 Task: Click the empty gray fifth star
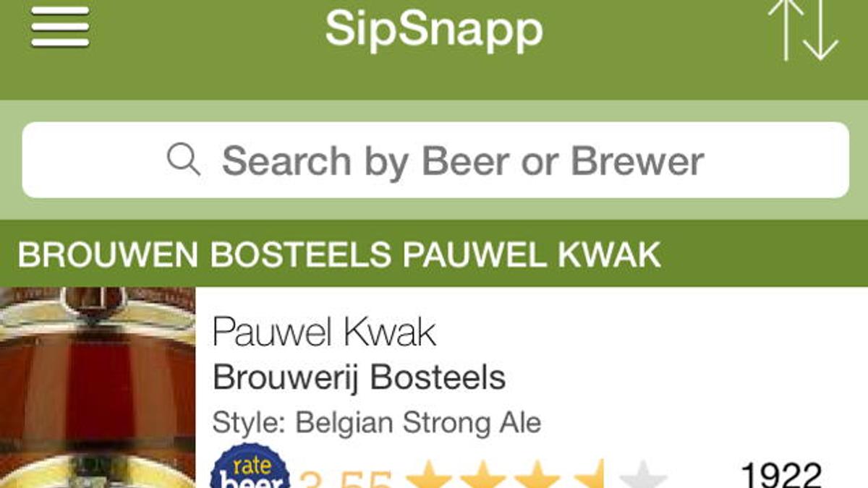coord(644,477)
